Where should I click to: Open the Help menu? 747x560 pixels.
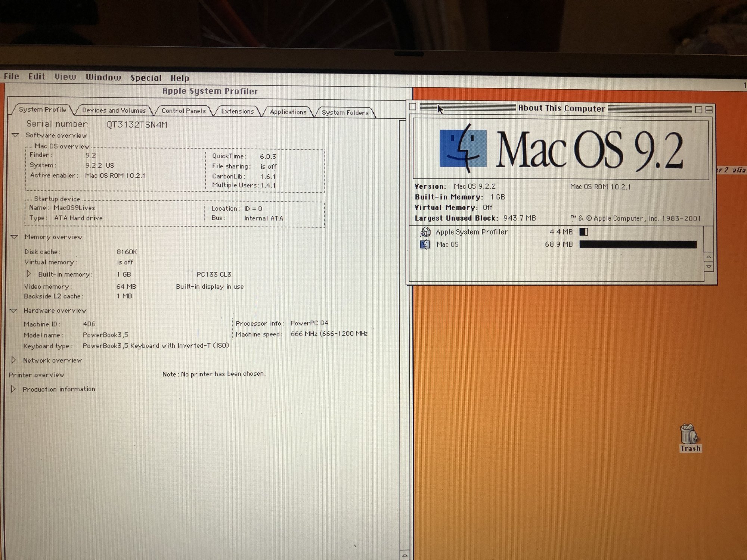180,78
